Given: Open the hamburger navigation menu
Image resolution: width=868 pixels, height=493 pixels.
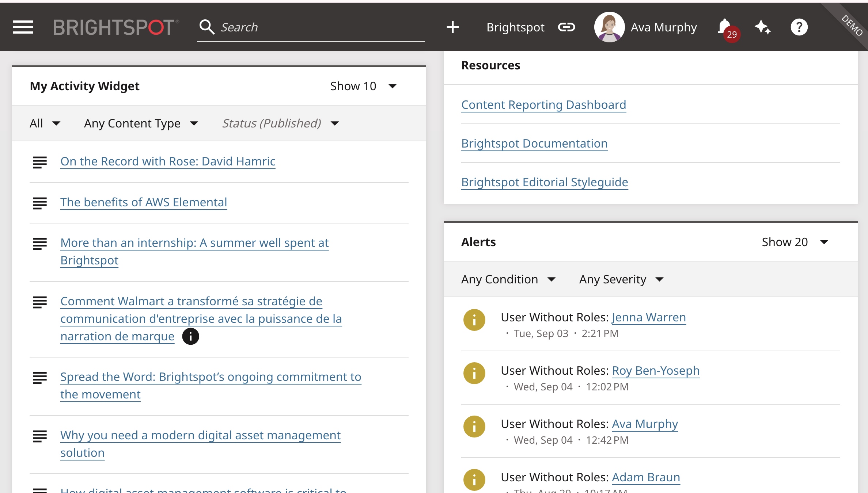Looking at the screenshot, I should 23,27.
